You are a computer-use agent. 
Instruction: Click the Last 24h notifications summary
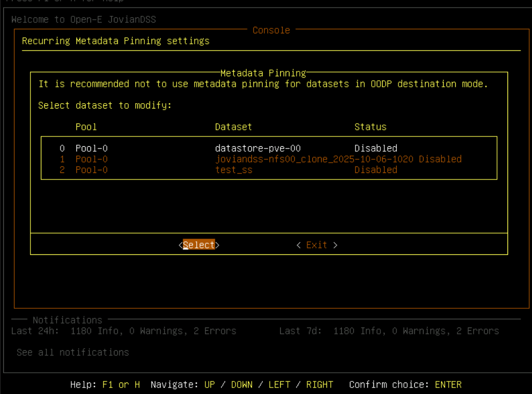click(124, 331)
